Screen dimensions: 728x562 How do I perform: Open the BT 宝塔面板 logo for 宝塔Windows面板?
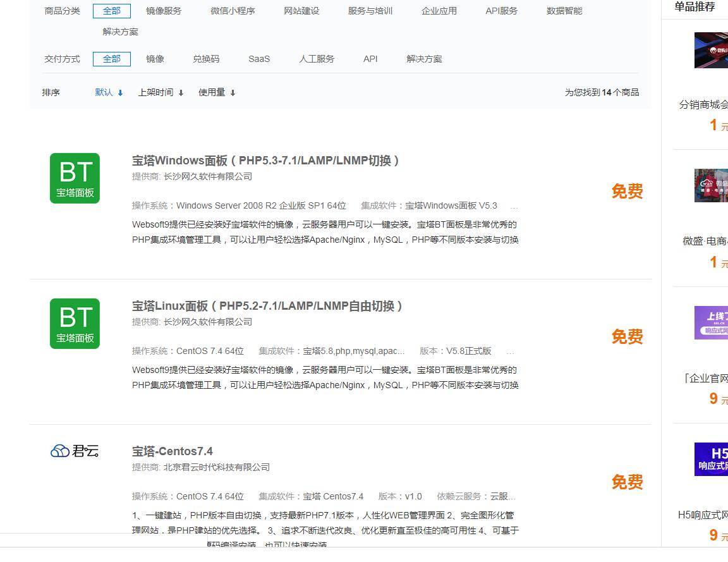point(75,178)
